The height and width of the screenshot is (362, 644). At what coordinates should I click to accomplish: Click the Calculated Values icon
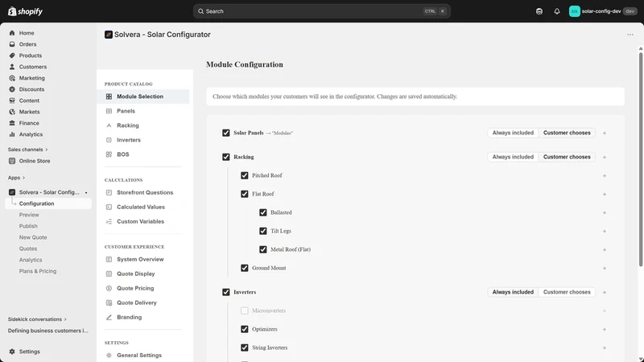(x=109, y=207)
